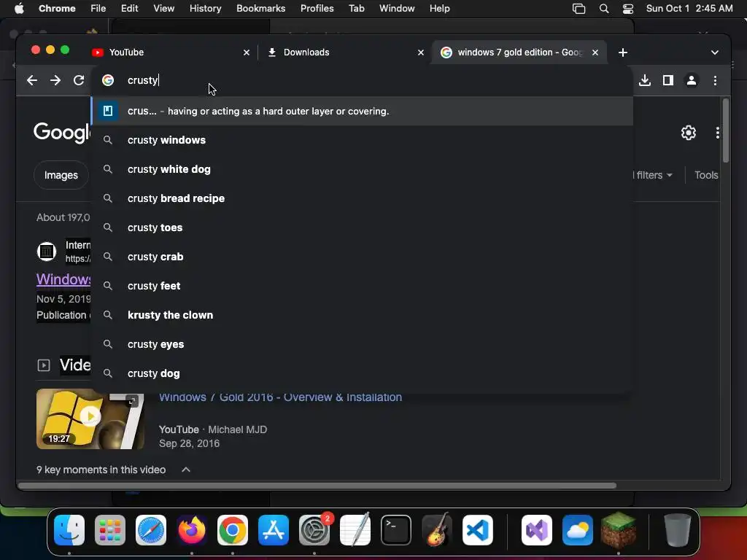Choose suggestion crusty toes
The height and width of the screenshot is (560, 747).
pos(362,227)
